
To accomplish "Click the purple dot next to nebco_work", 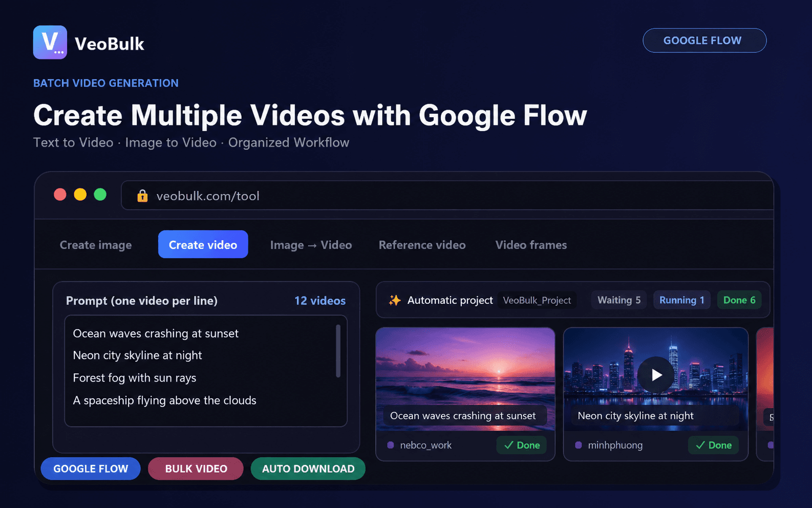I will tap(391, 445).
